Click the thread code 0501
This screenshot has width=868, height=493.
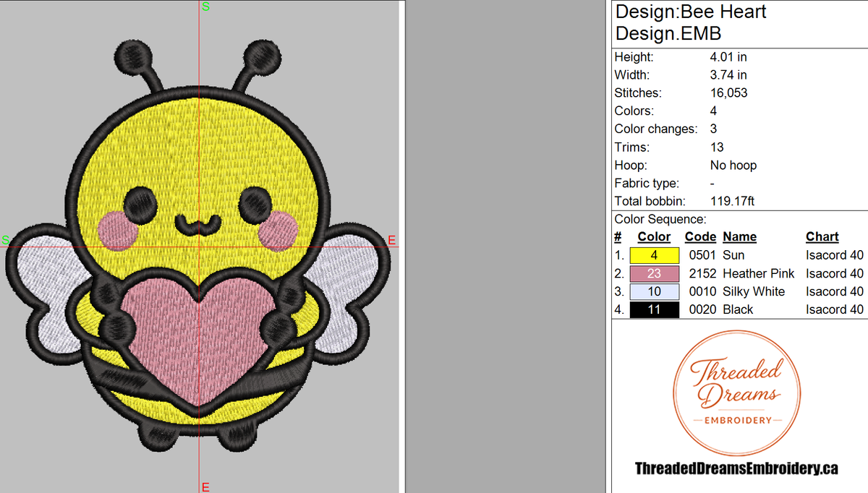702,255
